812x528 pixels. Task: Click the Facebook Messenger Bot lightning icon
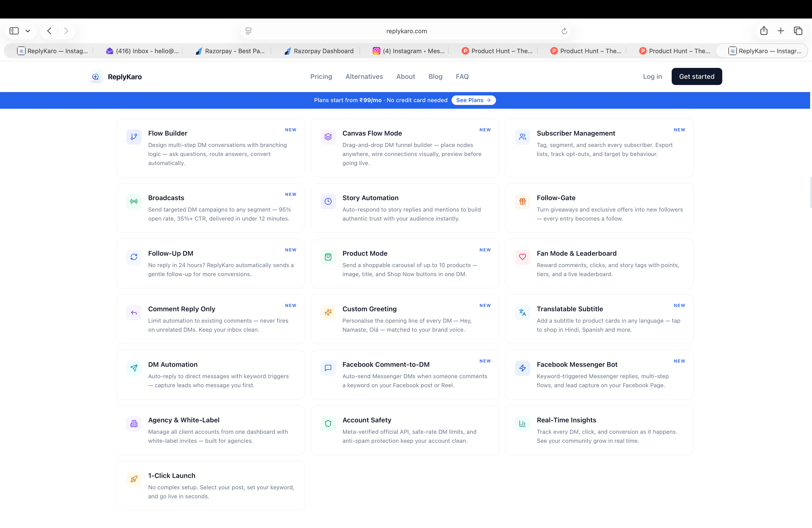[x=522, y=368]
